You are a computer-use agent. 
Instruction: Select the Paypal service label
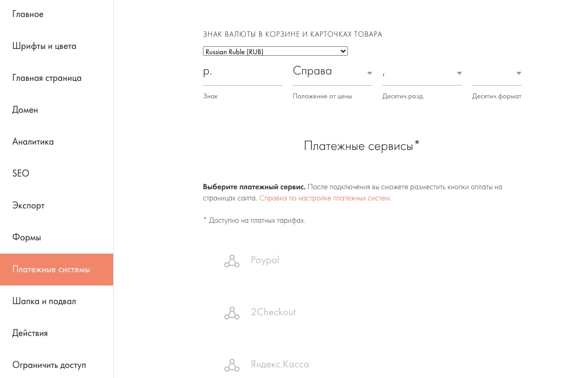[265, 260]
